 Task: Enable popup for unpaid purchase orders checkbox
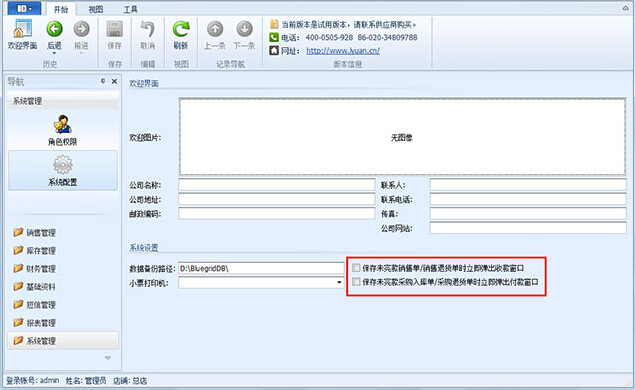tap(356, 282)
